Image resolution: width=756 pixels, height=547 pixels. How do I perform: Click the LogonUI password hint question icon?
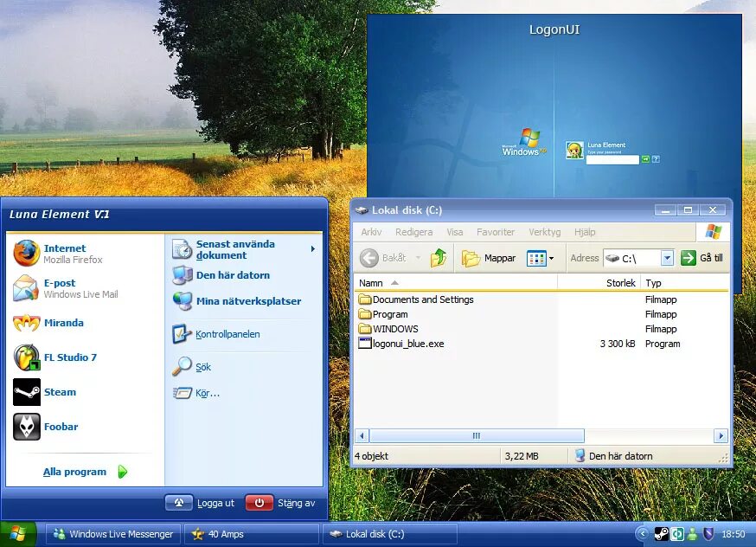pyautogui.click(x=656, y=159)
